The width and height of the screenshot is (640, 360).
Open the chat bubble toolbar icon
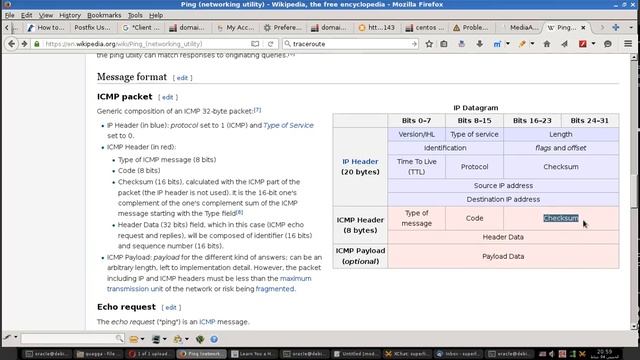point(608,44)
